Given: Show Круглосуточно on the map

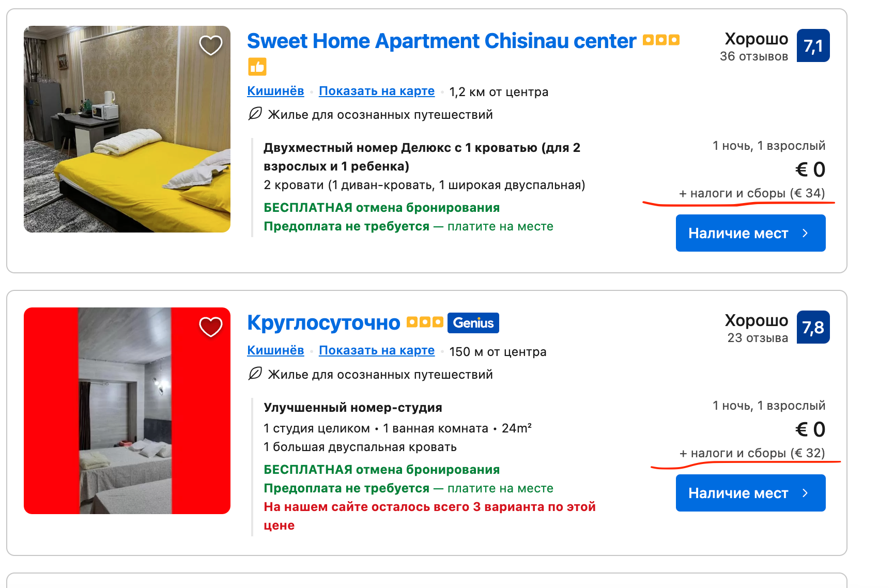Looking at the screenshot, I should pos(376,350).
